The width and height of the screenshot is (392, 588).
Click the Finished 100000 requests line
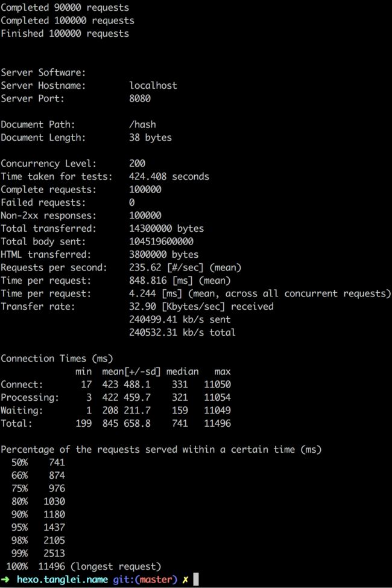point(65,34)
